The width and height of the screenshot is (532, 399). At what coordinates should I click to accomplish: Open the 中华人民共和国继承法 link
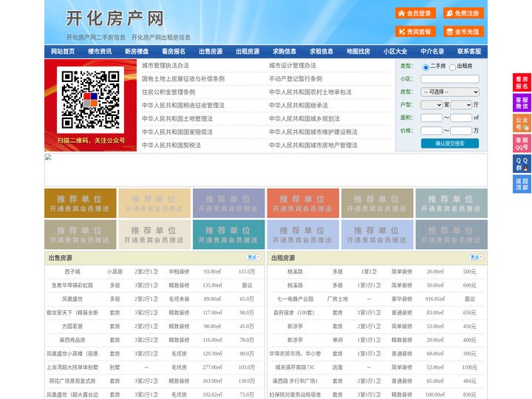coord(299,105)
